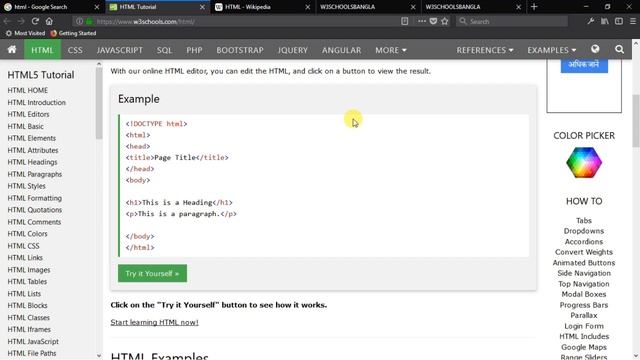Open Login Form how-to link

coord(584,326)
